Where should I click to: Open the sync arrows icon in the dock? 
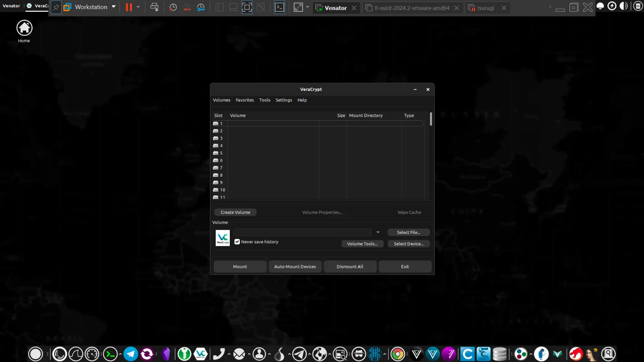pyautogui.click(x=147, y=354)
